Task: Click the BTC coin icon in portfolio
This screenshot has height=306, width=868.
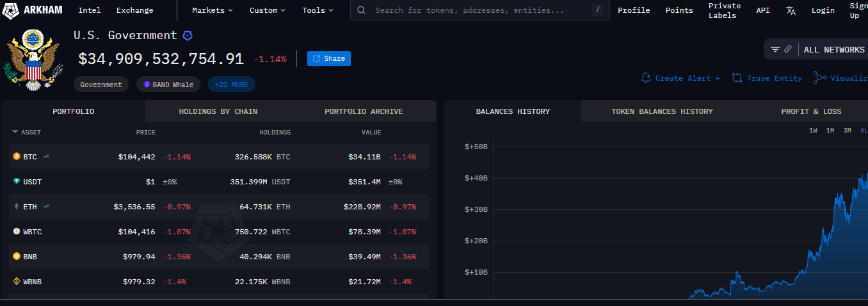Action: [17, 156]
